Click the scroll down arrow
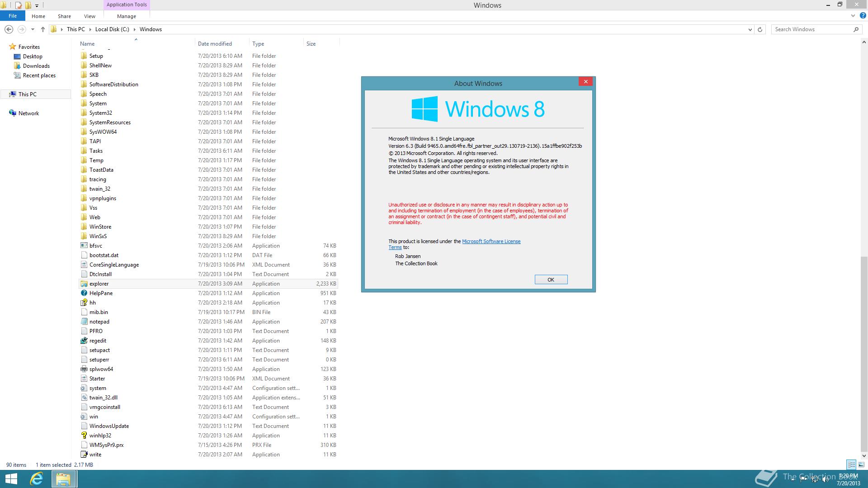 [x=864, y=455]
